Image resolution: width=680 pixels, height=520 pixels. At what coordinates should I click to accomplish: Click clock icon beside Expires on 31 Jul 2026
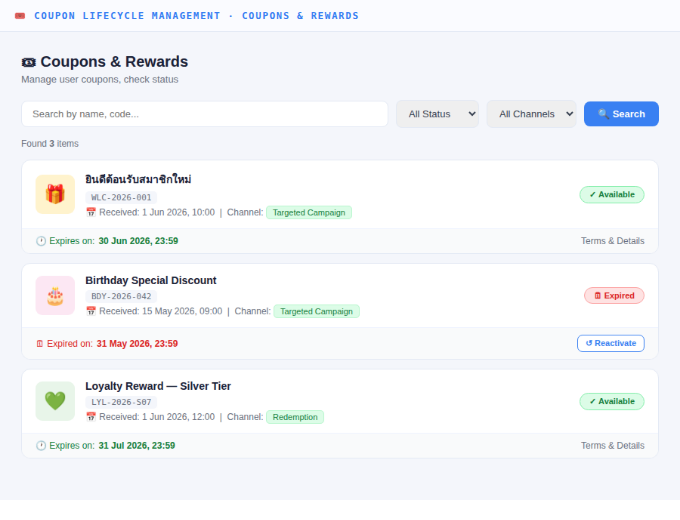tap(41, 446)
